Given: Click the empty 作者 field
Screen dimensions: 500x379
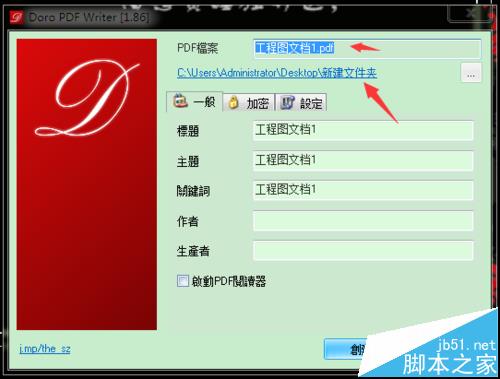Looking at the screenshot, I should (363, 220).
